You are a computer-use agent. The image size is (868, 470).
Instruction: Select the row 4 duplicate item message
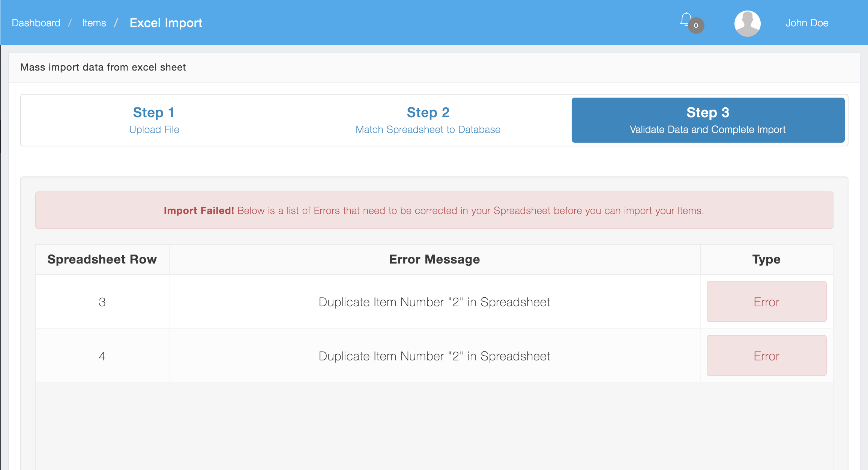pos(434,356)
